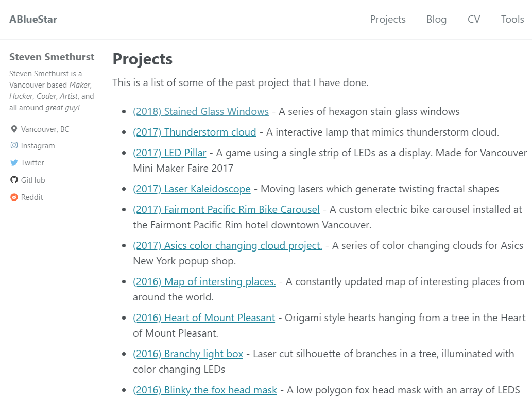Click the Twitter bird icon

[14, 163]
